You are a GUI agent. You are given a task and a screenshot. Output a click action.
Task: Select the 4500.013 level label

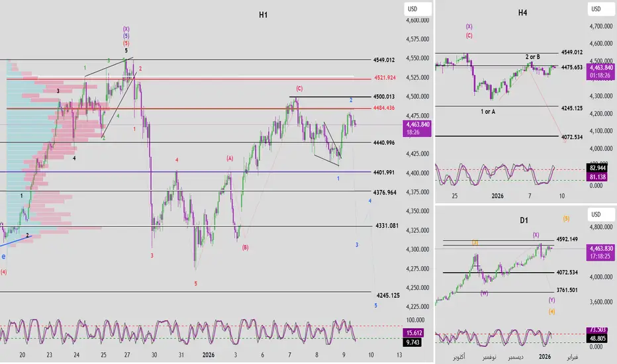384,97
